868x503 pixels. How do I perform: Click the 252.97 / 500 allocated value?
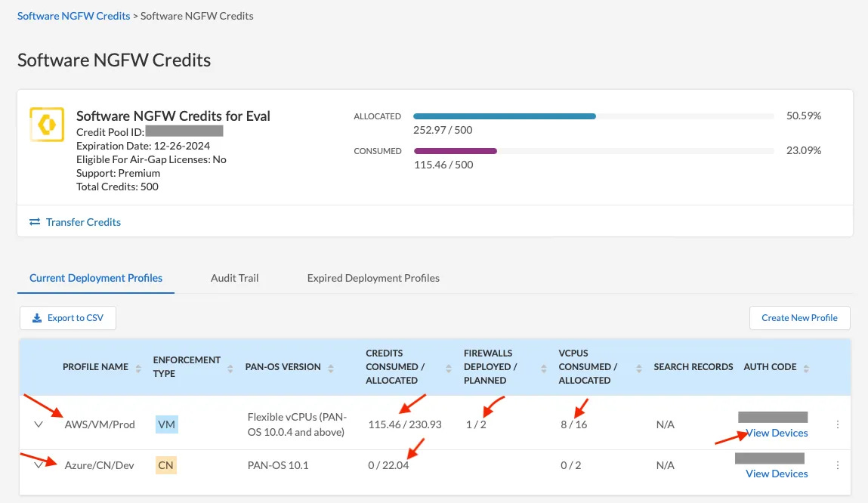pos(443,130)
